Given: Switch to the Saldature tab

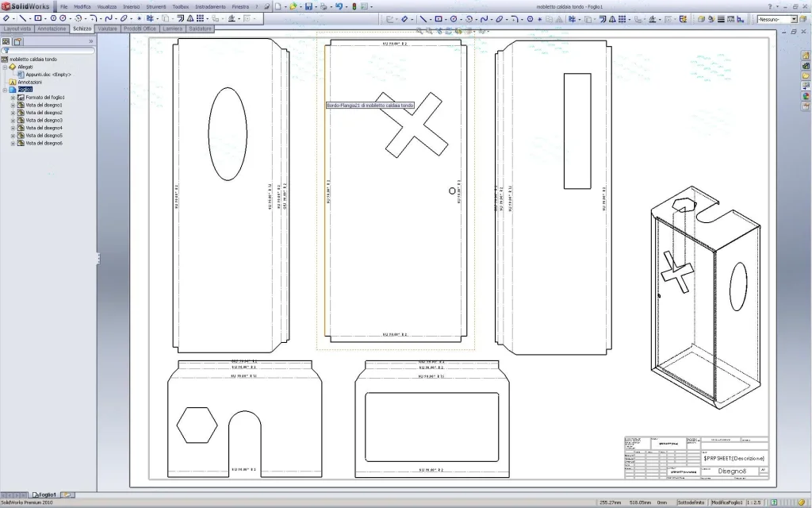Looking at the screenshot, I should pos(200,29).
